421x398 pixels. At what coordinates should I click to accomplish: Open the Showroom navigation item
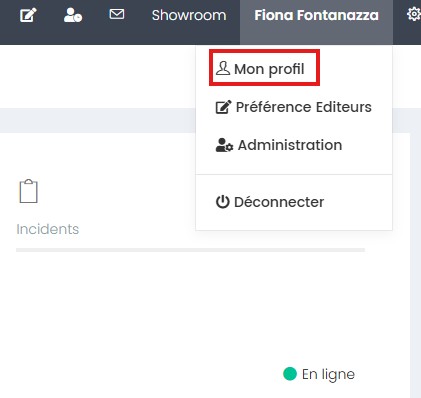(x=189, y=15)
